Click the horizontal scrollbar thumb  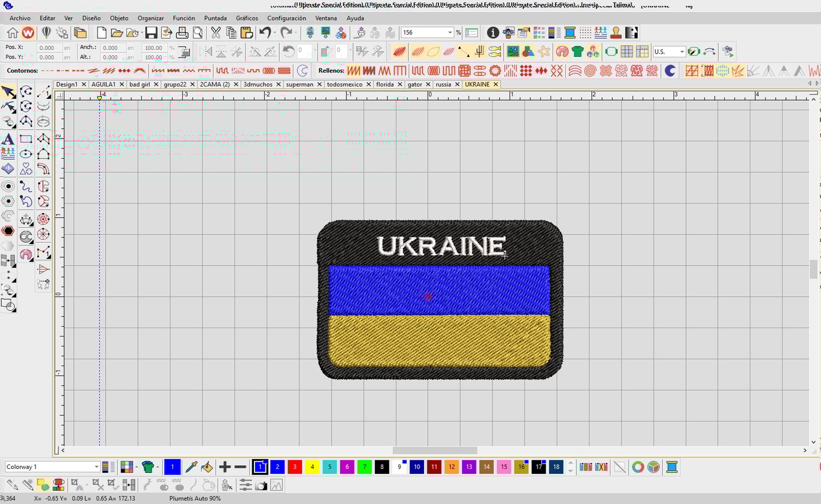[435, 450]
